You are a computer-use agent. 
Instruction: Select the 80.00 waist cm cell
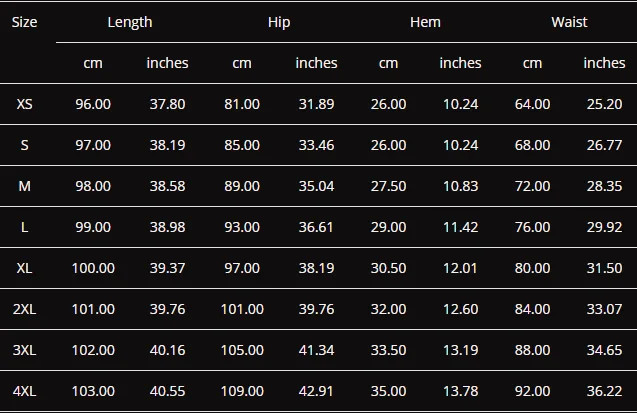pyautogui.click(x=533, y=268)
